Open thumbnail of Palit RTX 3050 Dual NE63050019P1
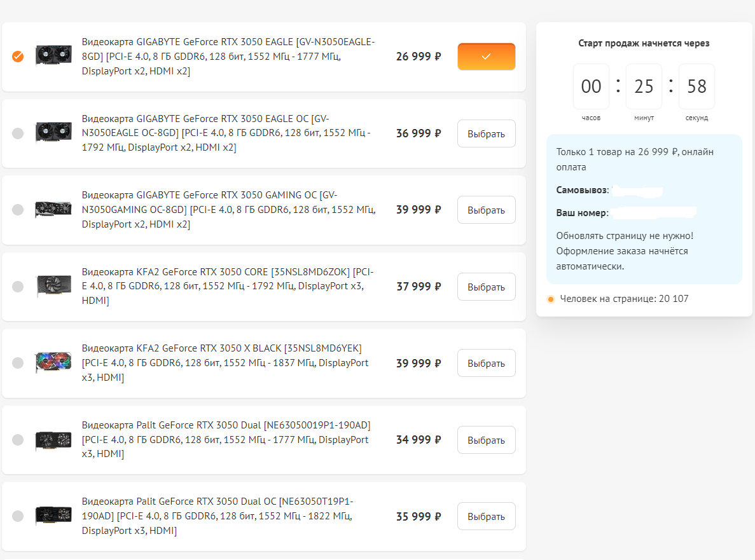The image size is (755, 560). pyautogui.click(x=53, y=440)
